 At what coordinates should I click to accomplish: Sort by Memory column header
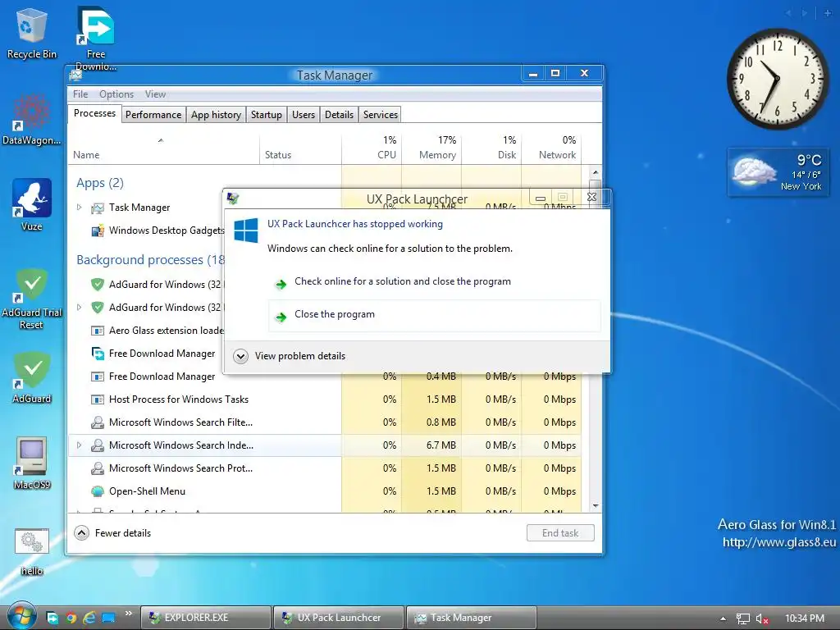pos(431,148)
